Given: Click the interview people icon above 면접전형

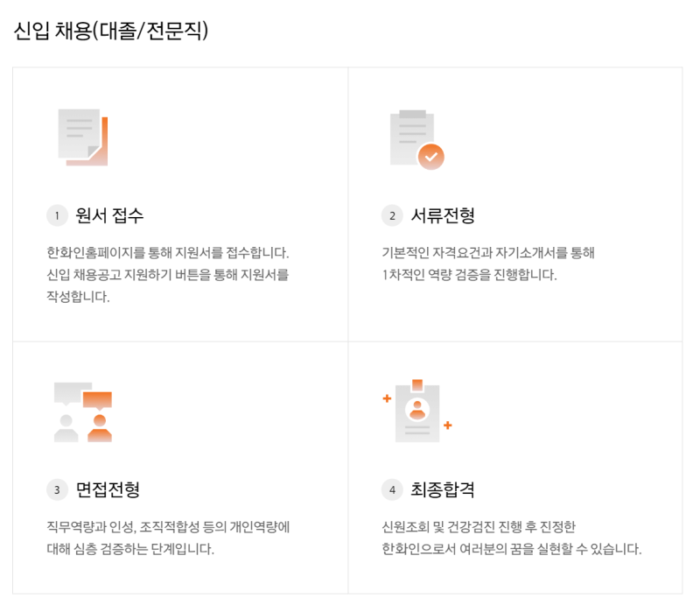Looking at the screenshot, I should click(83, 412).
